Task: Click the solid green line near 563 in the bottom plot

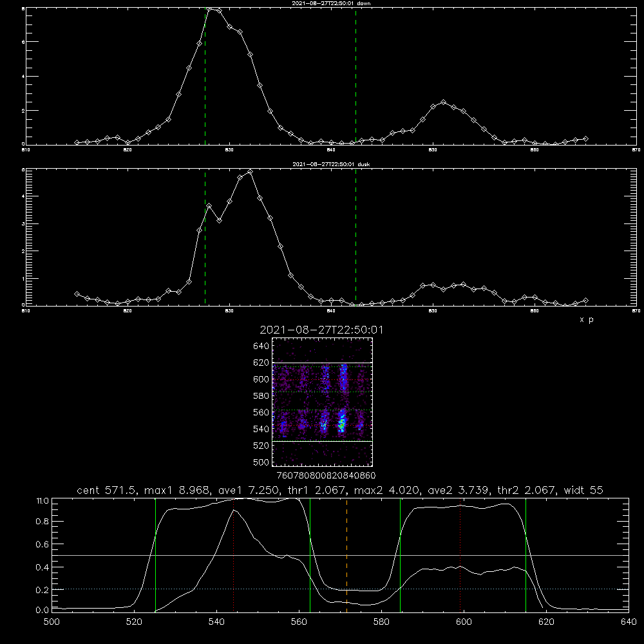Action: tap(310, 554)
